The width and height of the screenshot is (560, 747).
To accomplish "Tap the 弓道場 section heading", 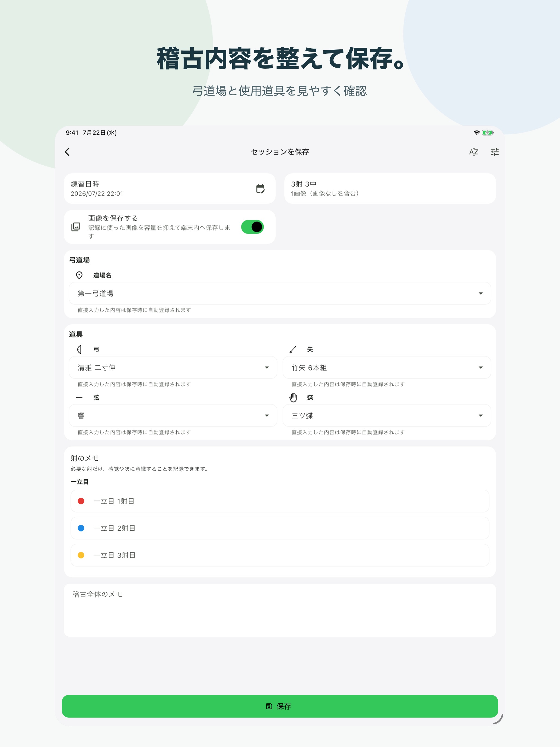I will click(79, 260).
